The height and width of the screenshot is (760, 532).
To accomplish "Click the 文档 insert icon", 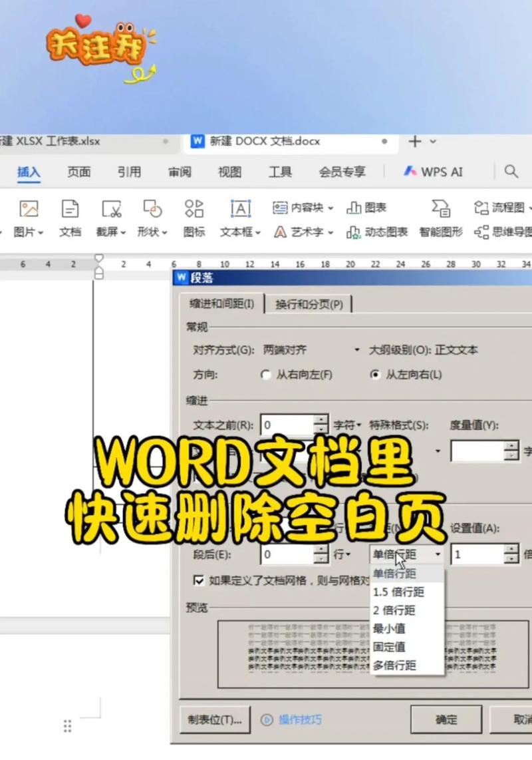I will [x=70, y=218].
